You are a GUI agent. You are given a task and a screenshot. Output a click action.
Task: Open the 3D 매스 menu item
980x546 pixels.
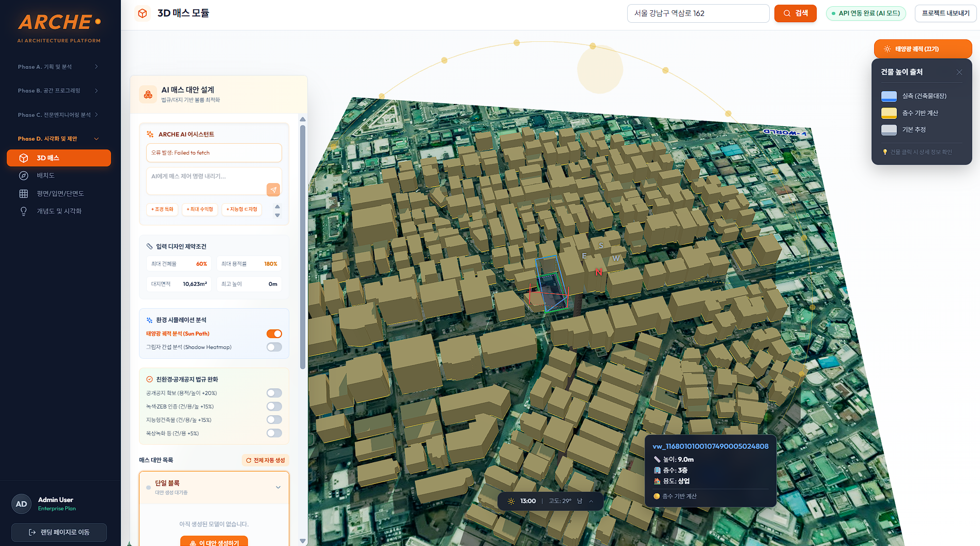click(59, 158)
